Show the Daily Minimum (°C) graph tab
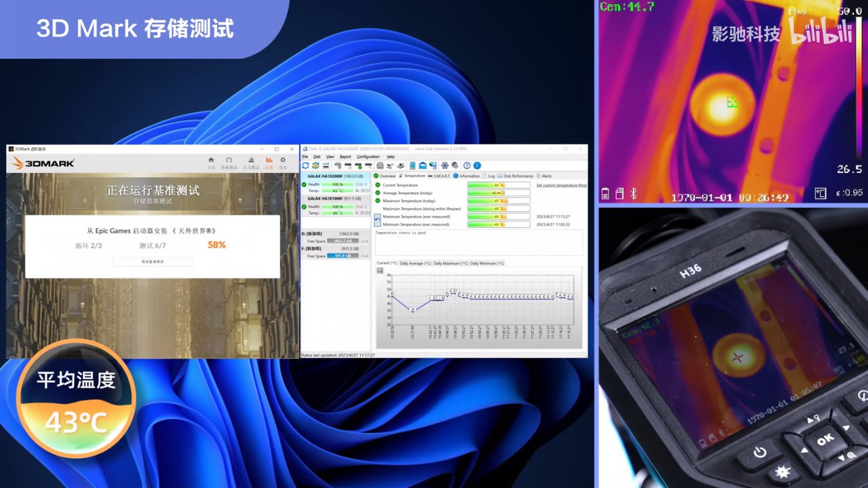The height and width of the screenshot is (488, 868). (487, 263)
